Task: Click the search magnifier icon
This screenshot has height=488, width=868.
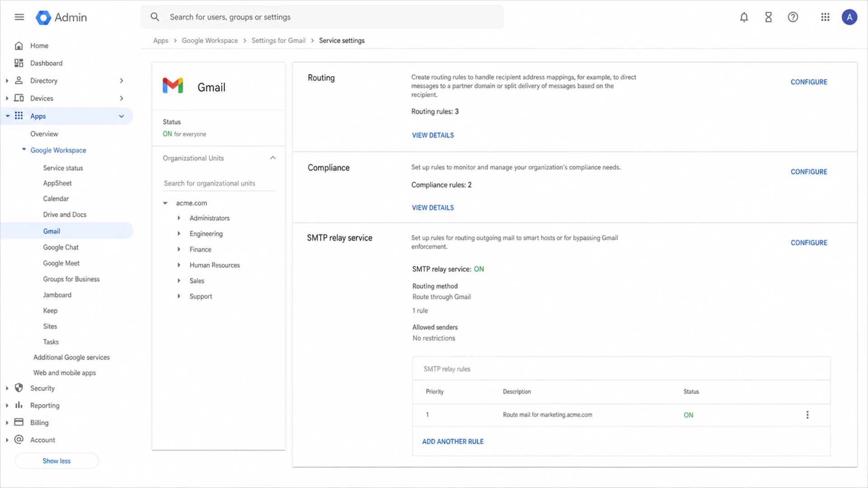Action: [x=155, y=17]
